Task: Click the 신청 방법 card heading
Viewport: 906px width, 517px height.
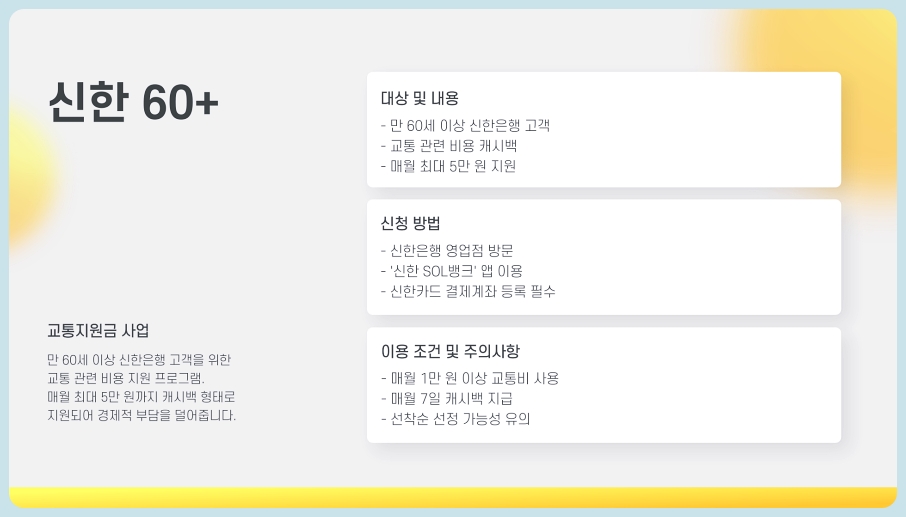Action: point(410,223)
